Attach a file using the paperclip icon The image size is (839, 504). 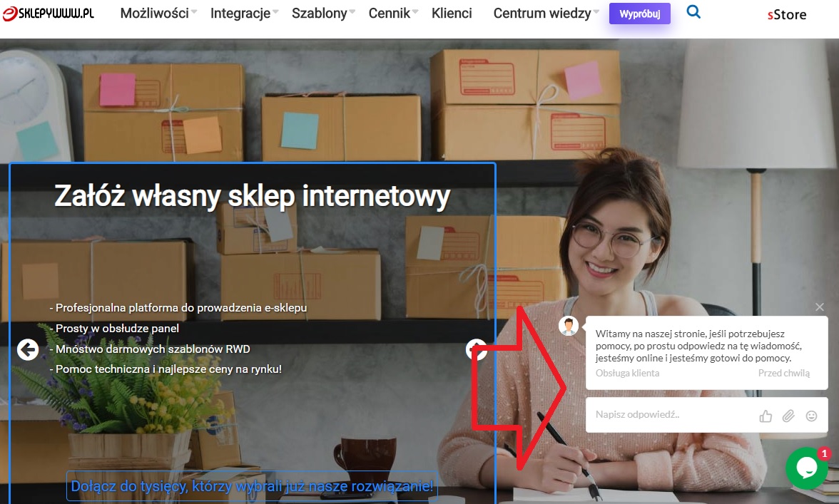(789, 416)
